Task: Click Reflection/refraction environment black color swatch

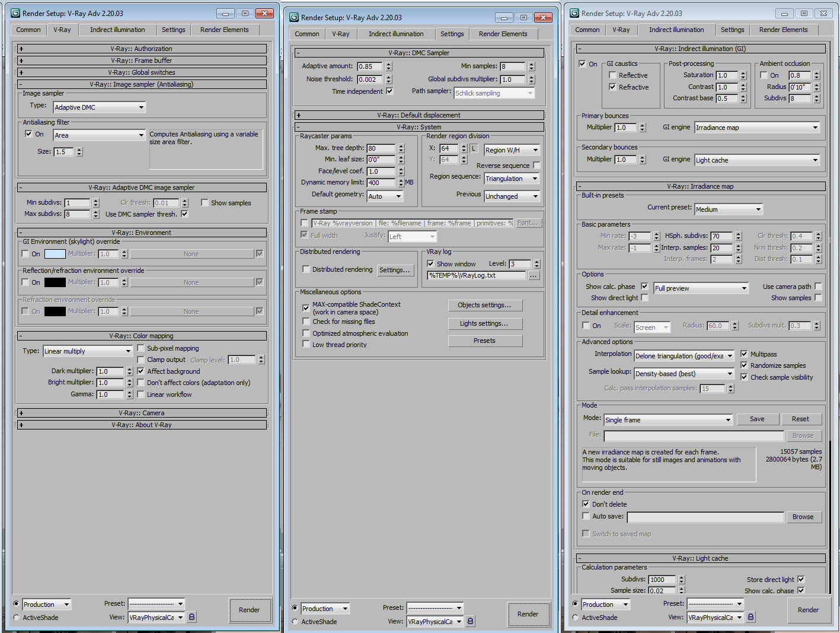Action: (x=55, y=282)
